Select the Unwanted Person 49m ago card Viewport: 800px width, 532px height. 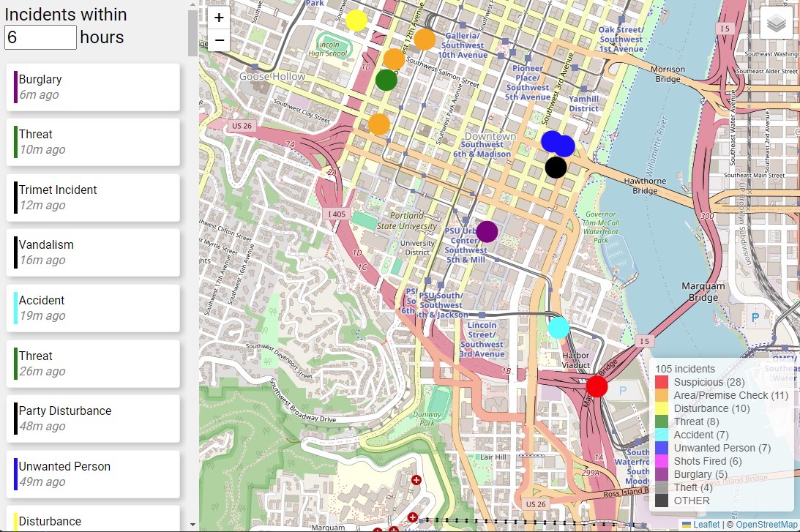[x=93, y=473]
